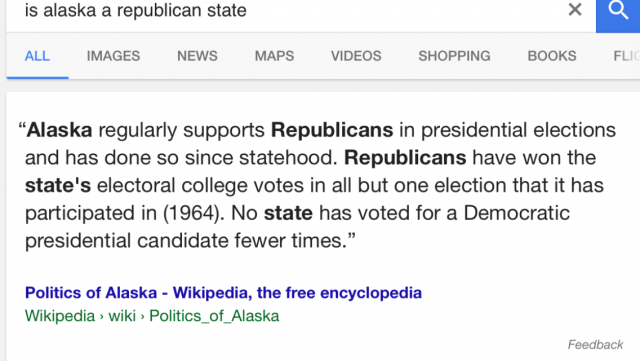
Task: Click the 'wiki' segment of the green URL
Action: point(122,316)
